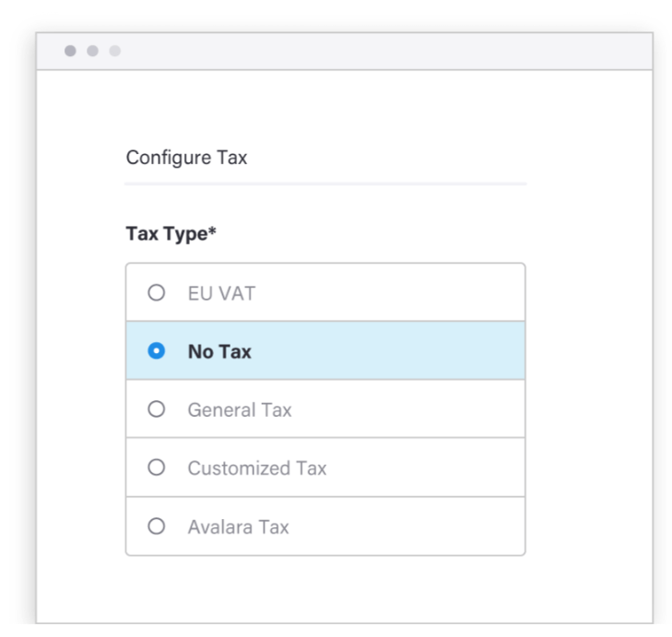Click the third window control dot
Image resolution: width=672 pixels, height=637 pixels.
click(x=115, y=51)
